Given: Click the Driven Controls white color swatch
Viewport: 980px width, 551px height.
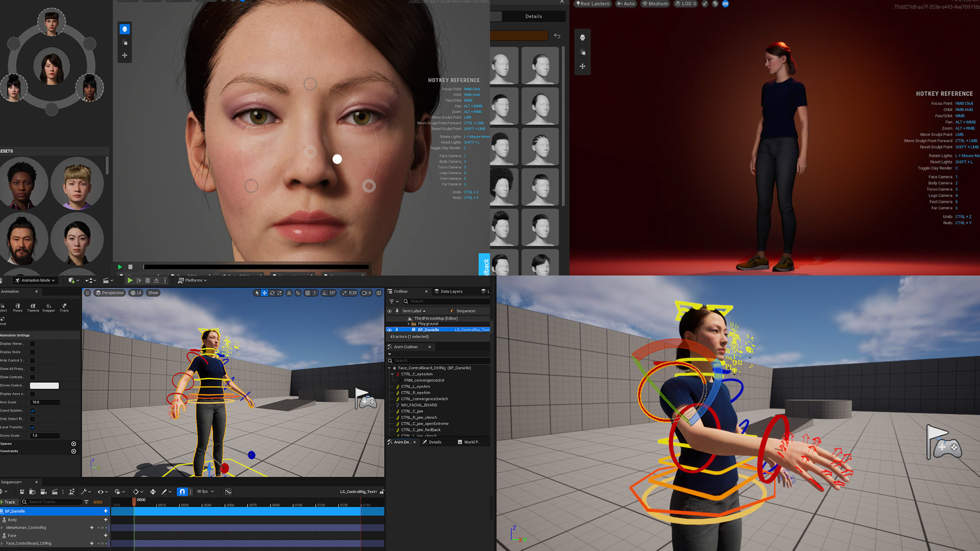Looking at the screenshot, I should pos(44,386).
